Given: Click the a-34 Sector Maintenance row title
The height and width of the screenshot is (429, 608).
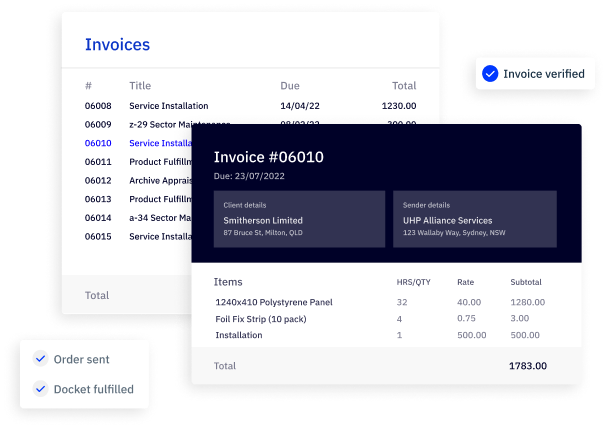Looking at the screenshot, I should tap(161, 218).
